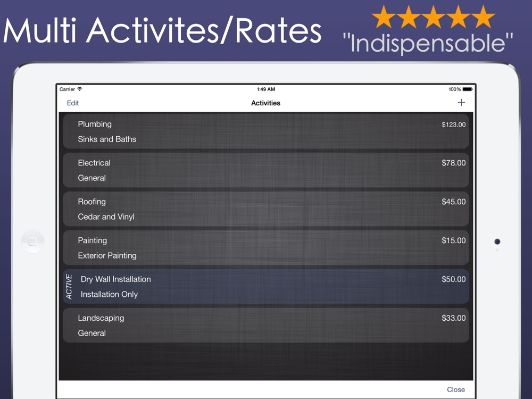532x399 pixels.
Task: Tap the plus icon to add activity
Action: pyautogui.click(x=461, y=103)
